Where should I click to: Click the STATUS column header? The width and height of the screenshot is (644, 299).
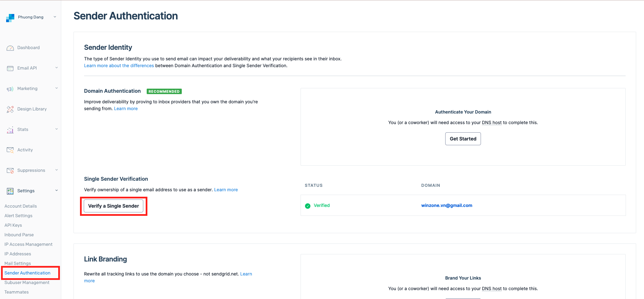[313, 185]
